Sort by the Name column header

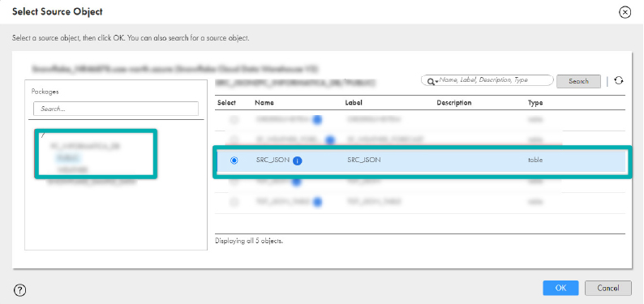click(x=264, y=103)
